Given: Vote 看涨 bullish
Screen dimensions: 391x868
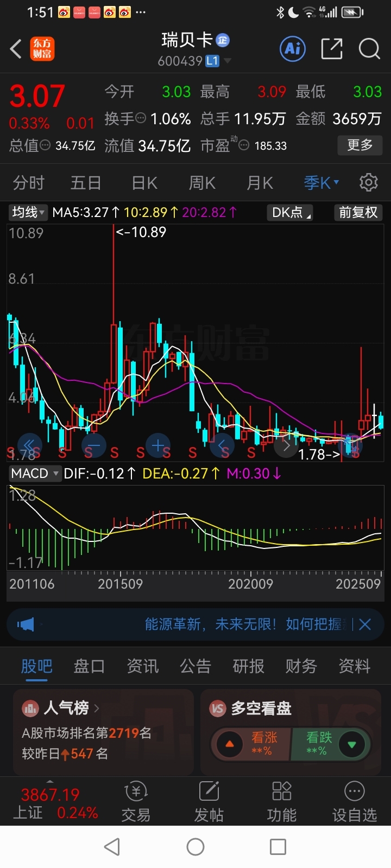Looking at the screenshot, I should click(x=251, y=744).
